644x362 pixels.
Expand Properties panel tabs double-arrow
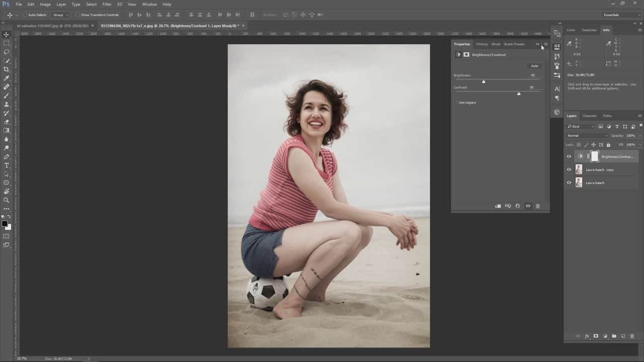pyautogui.click(x=537, y=44)
